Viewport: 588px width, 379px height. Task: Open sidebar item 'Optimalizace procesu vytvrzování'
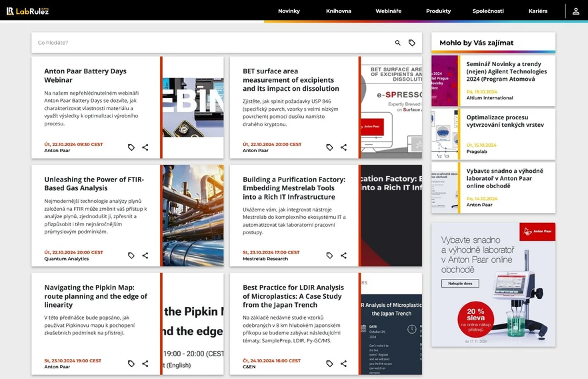[x=505, y=121]
